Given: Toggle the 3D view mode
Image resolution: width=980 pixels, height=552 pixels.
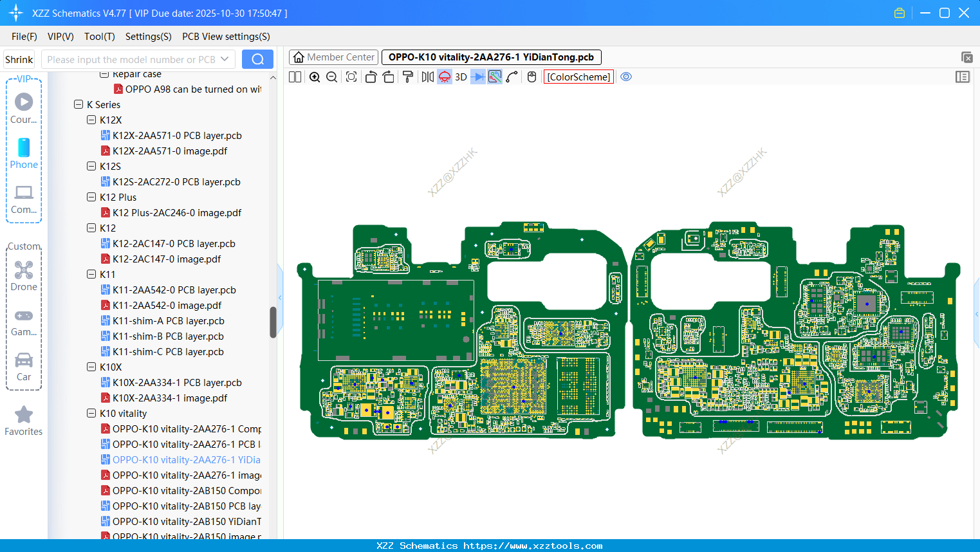Looking at the screenshot, I should coord(461,77).
